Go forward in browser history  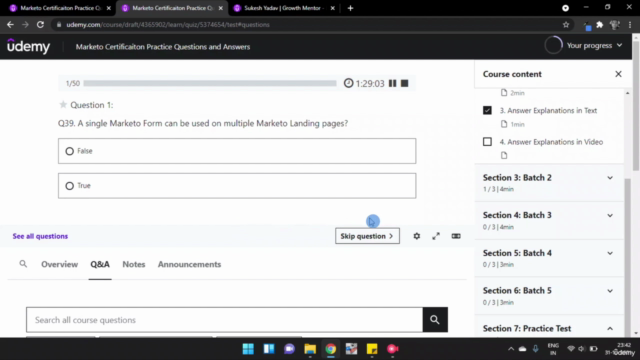pyautogui.click(x=25, y=24)
